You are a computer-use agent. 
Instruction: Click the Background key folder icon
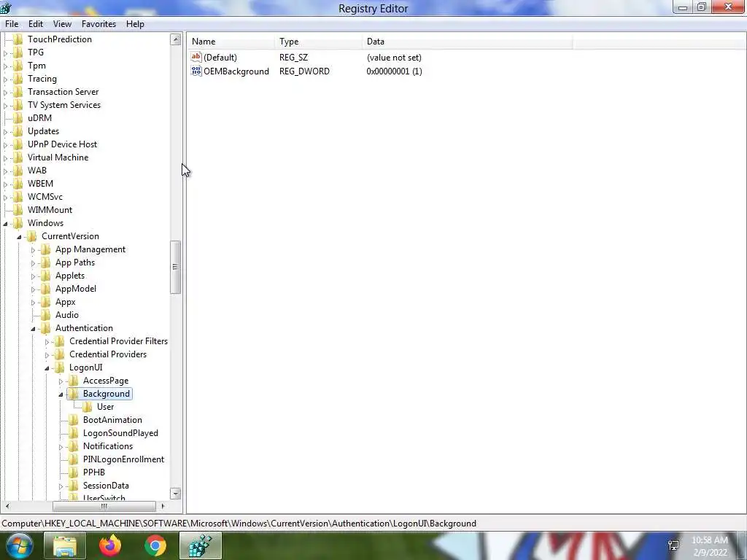coord(74,393)
